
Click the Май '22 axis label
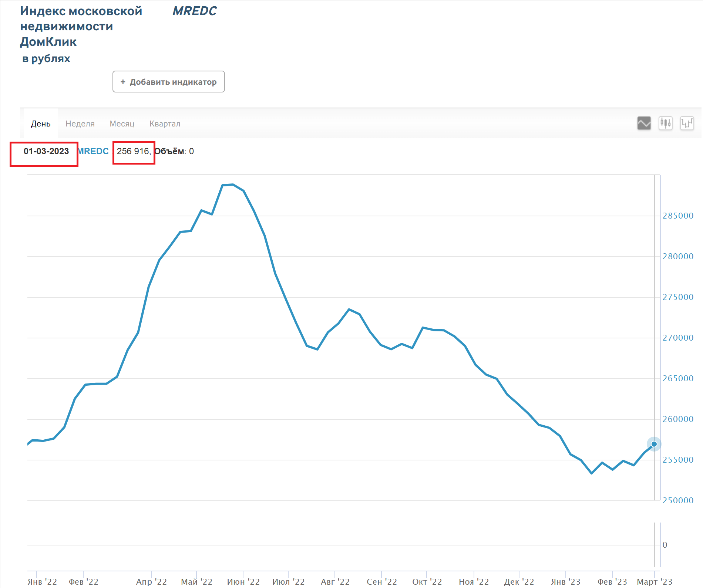click(x=196, y=582)
